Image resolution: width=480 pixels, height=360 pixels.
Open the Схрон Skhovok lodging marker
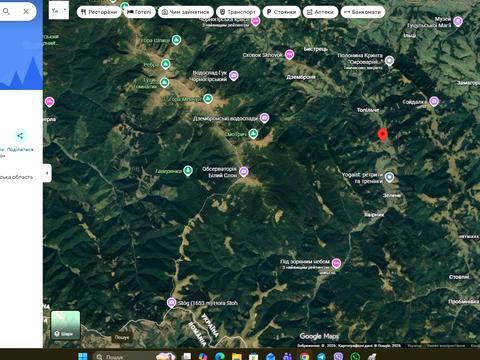289,55
